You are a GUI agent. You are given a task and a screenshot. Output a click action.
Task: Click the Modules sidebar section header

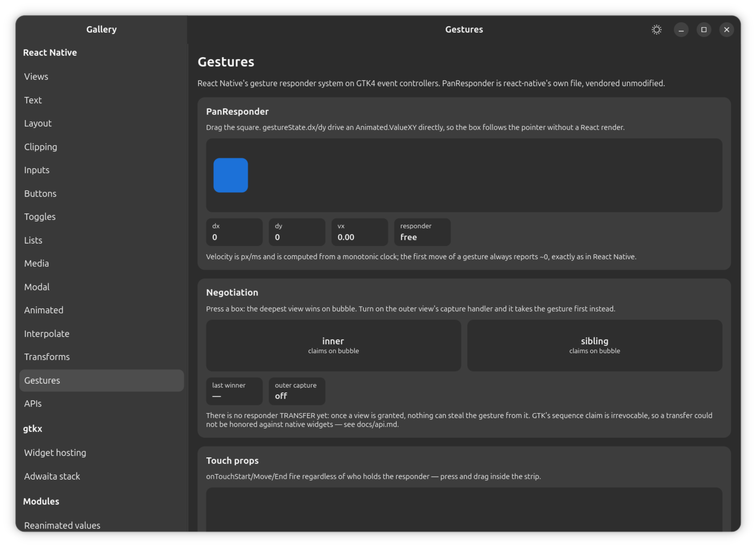(x=41, y=501)
